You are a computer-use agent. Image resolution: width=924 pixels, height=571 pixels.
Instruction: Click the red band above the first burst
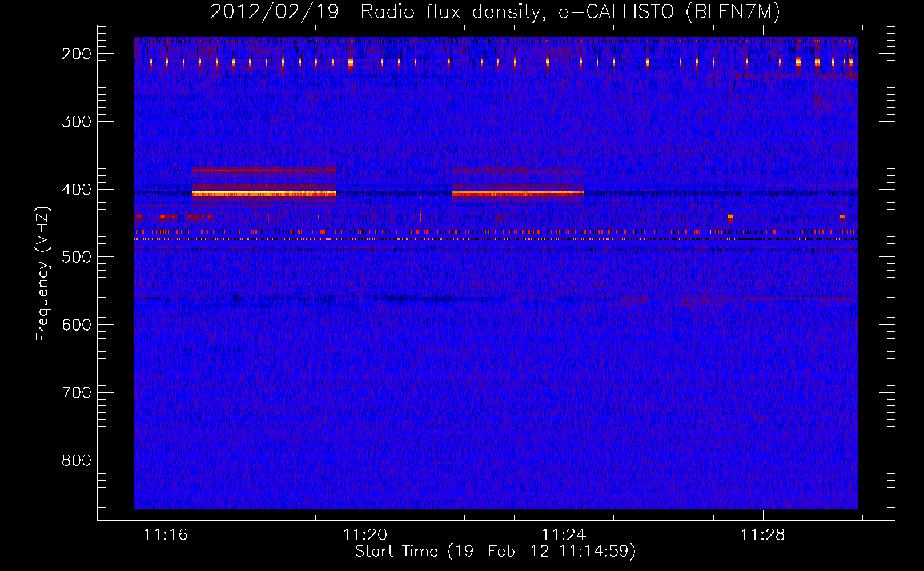(264, 170)
